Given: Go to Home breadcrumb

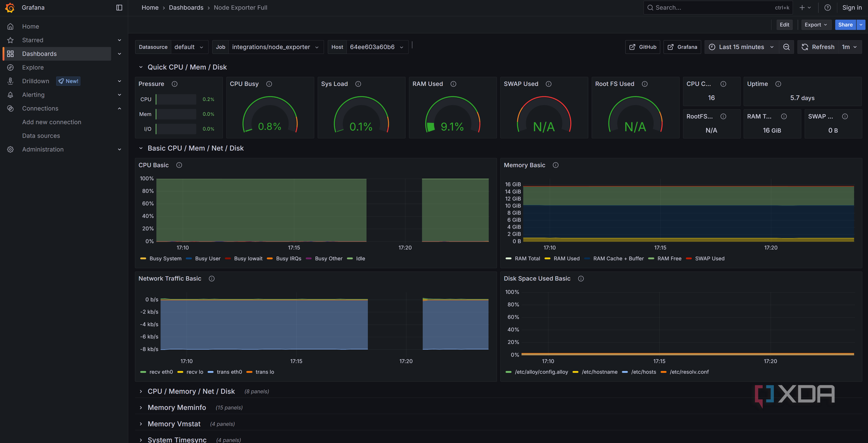Looking at the screenshot, I should (150, 7).
